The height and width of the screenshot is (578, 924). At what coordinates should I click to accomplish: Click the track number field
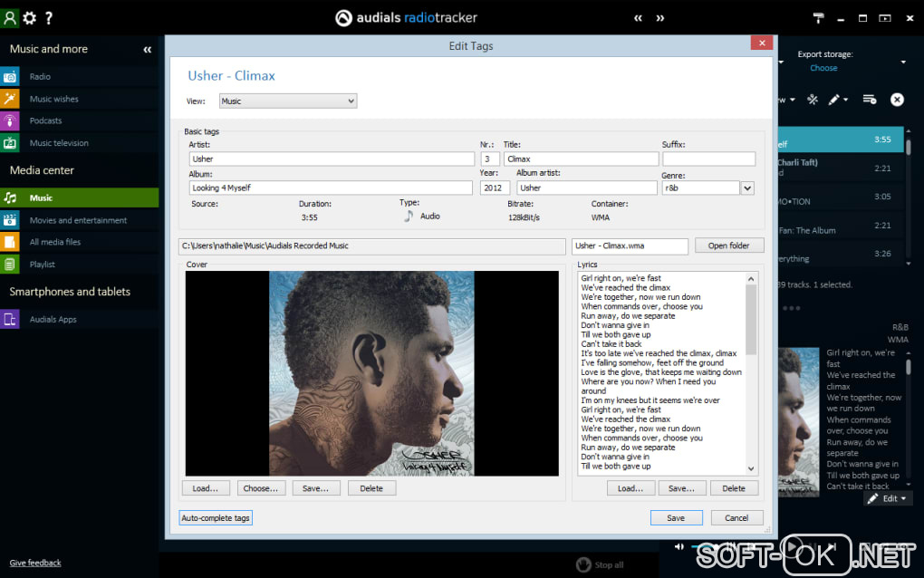[490, 159]
